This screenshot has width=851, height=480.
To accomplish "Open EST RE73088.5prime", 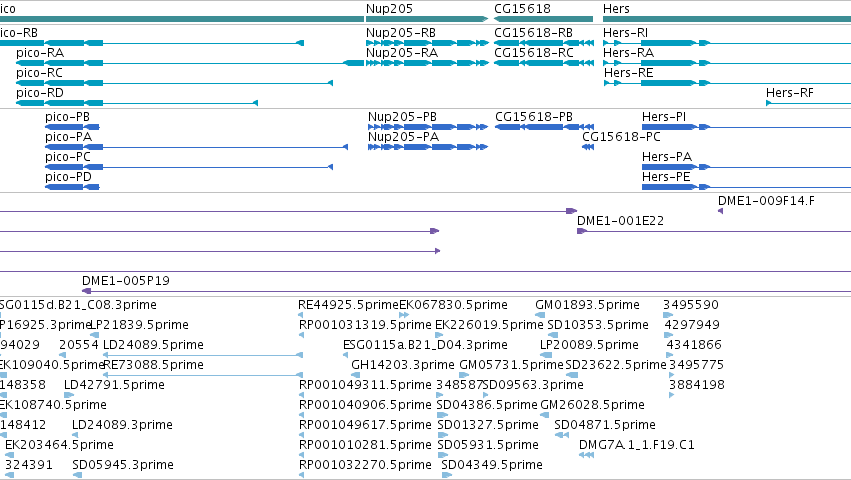I will (154, 365).
